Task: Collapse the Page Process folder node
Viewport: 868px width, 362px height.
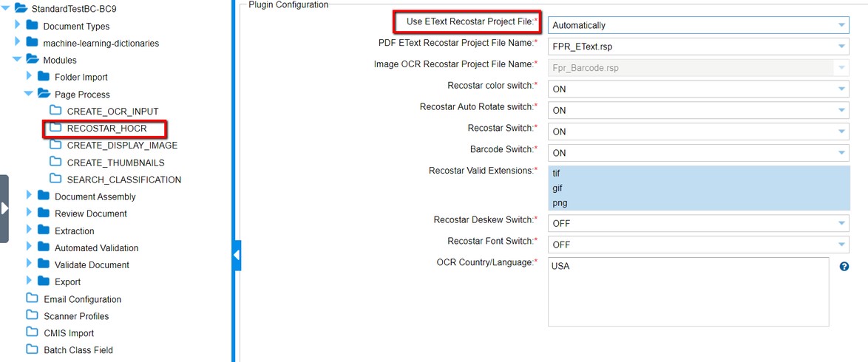Action: 28,94
